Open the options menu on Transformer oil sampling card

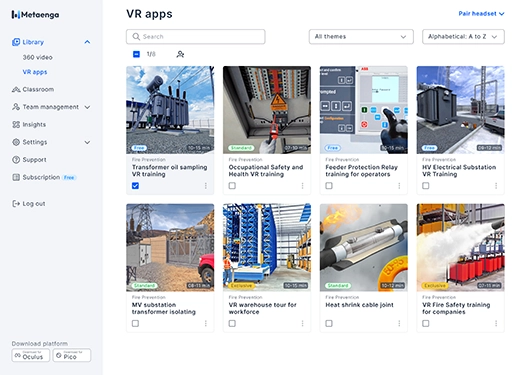pos(206,186)
